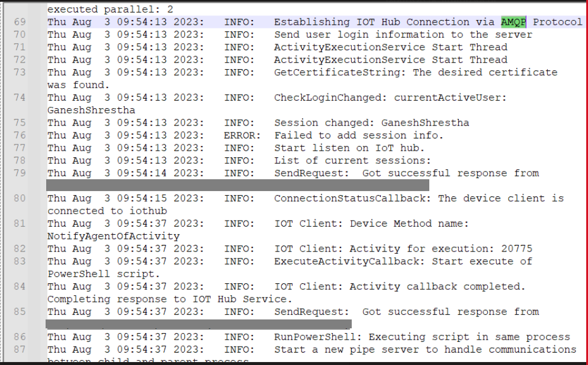
Task: Click the highlighted AMQP word
Action: tap(513, 22)
